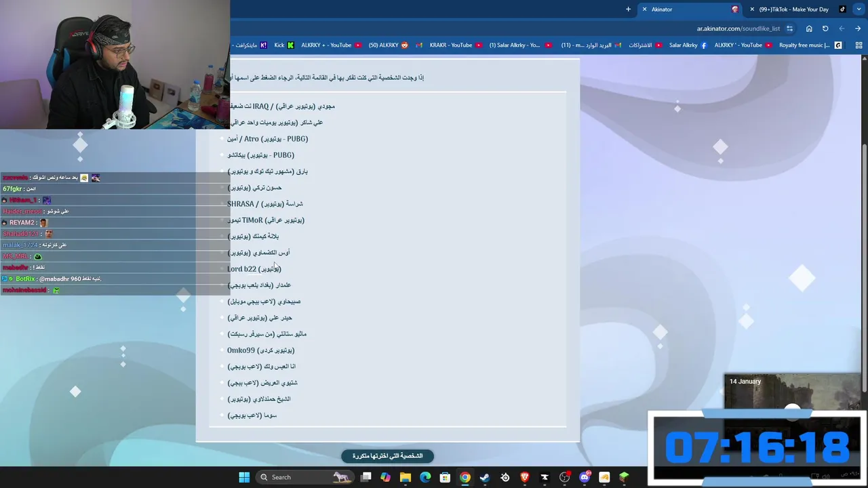Open Brave browser from the taskbar

pos(524,477)
